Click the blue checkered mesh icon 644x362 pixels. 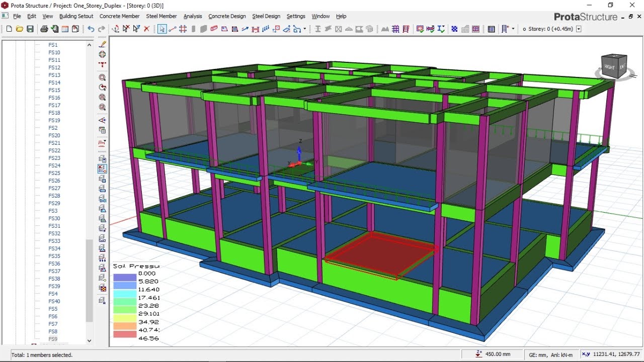(x=454, y=29)
